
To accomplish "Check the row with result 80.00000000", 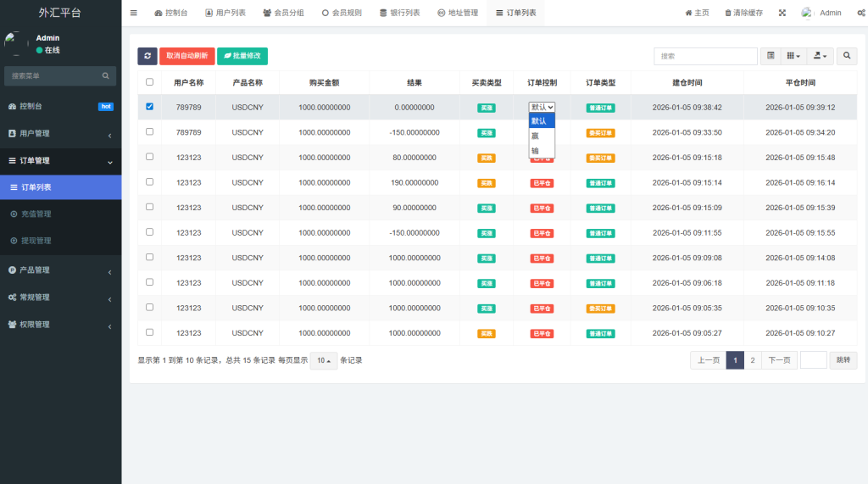I will point(150,157).
